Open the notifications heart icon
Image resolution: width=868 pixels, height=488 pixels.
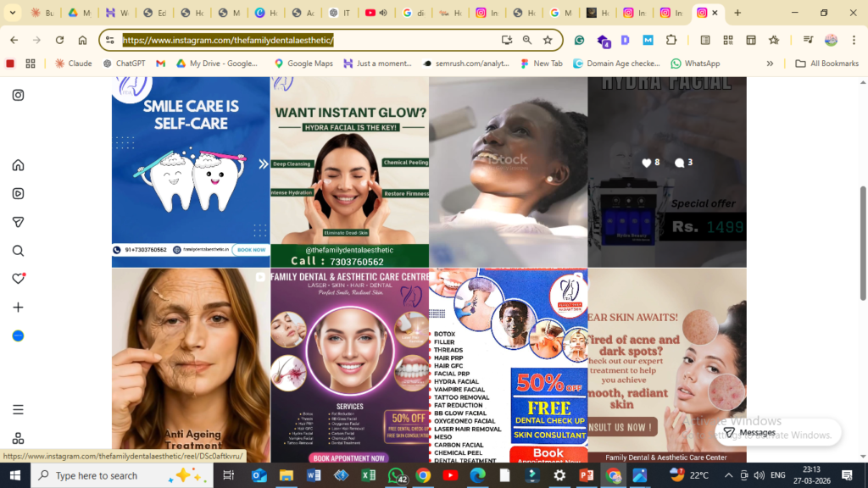(x=18, y=279)
